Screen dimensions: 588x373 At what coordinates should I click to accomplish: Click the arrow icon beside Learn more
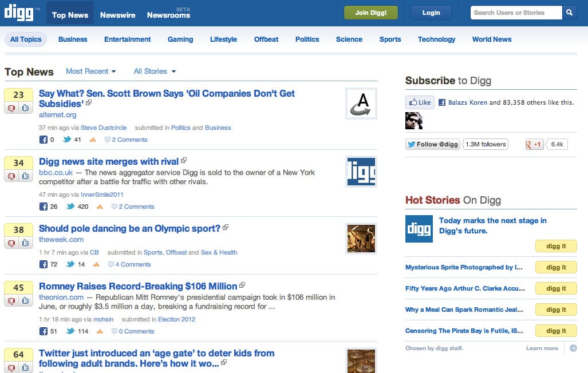click(573, 348)
